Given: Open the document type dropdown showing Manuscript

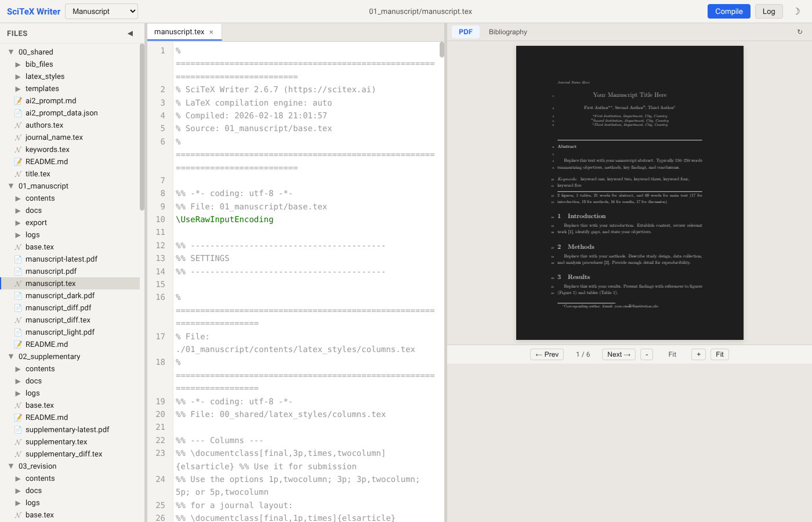Looking at the screenshot, I should (101, 11).
